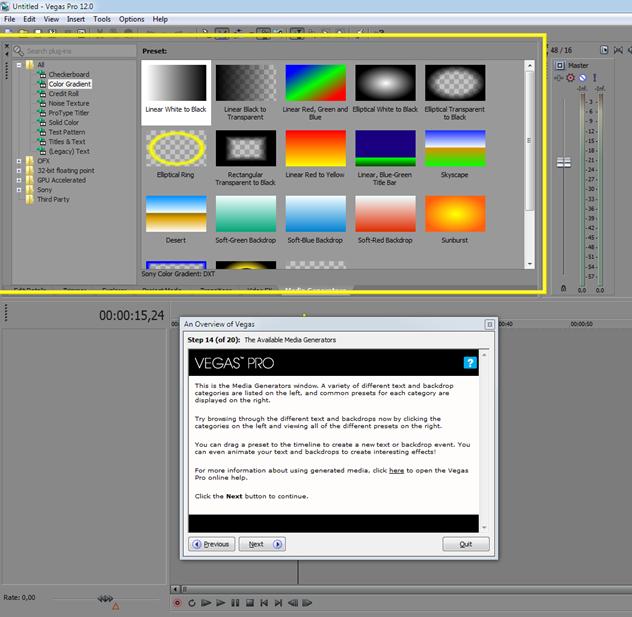This screenshot has width=632, height=617.
Task: Open the View menu
Action: click(51, 19)
